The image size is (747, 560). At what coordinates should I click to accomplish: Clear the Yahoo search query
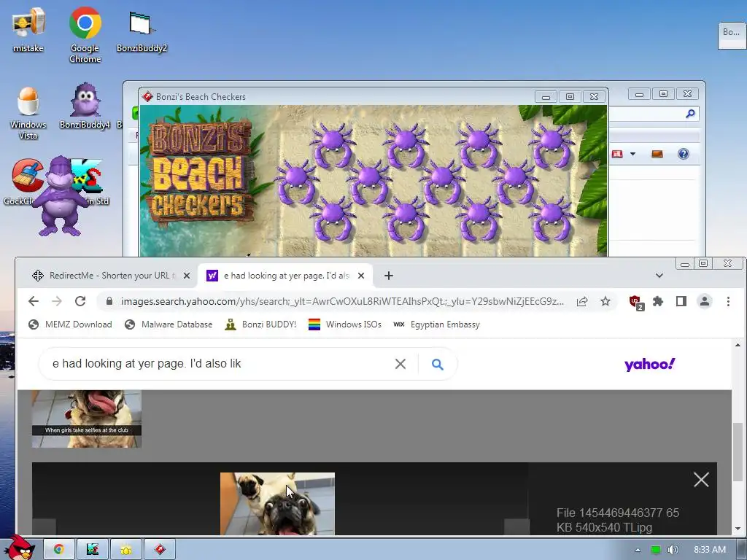400,364
